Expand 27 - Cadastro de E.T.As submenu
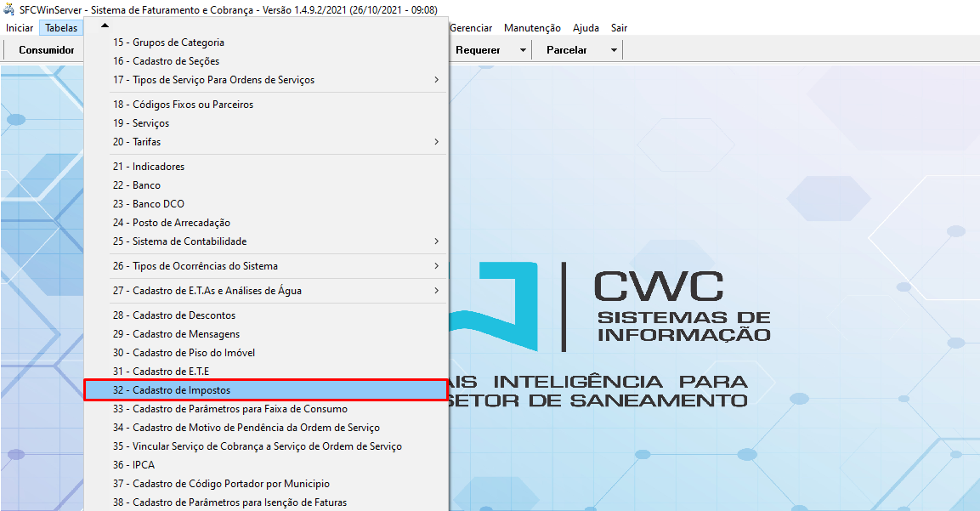The image size is (980, 511). [x=436, y=291]
